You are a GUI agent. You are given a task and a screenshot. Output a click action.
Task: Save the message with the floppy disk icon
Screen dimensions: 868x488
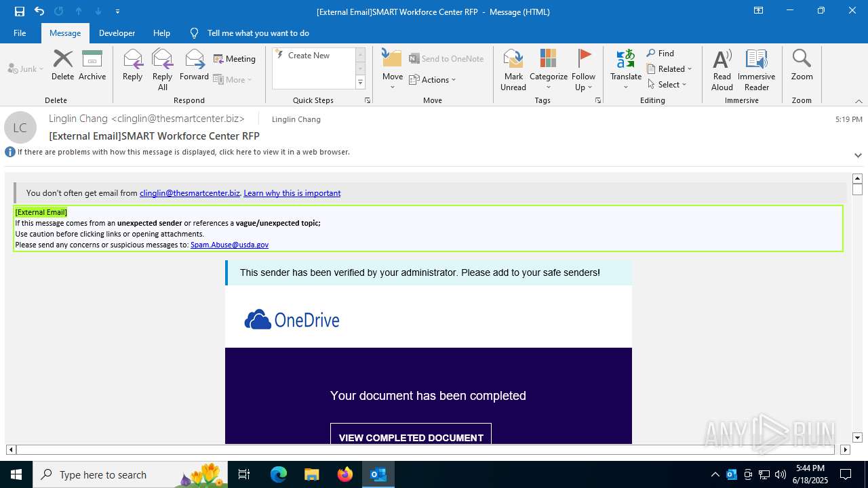(x=20, y=12)
